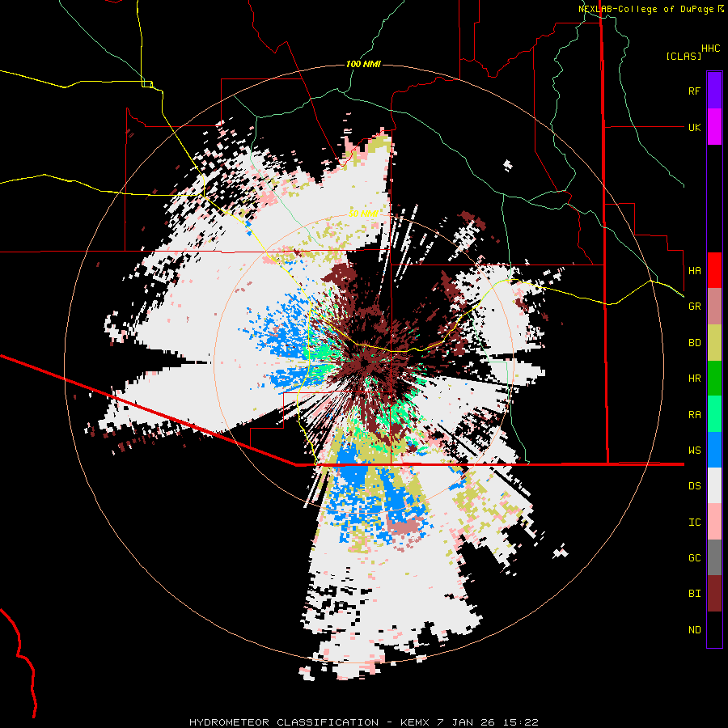Click the HA red legend swatch
This screenshot has width=728, height=728.
pyautogui.click(x=714, y=270)
